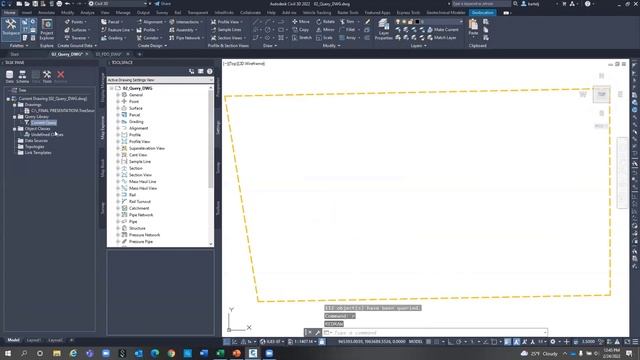Click the Toolspace help question-mark icon
The image size is (640, 360).
pos(209,71)
